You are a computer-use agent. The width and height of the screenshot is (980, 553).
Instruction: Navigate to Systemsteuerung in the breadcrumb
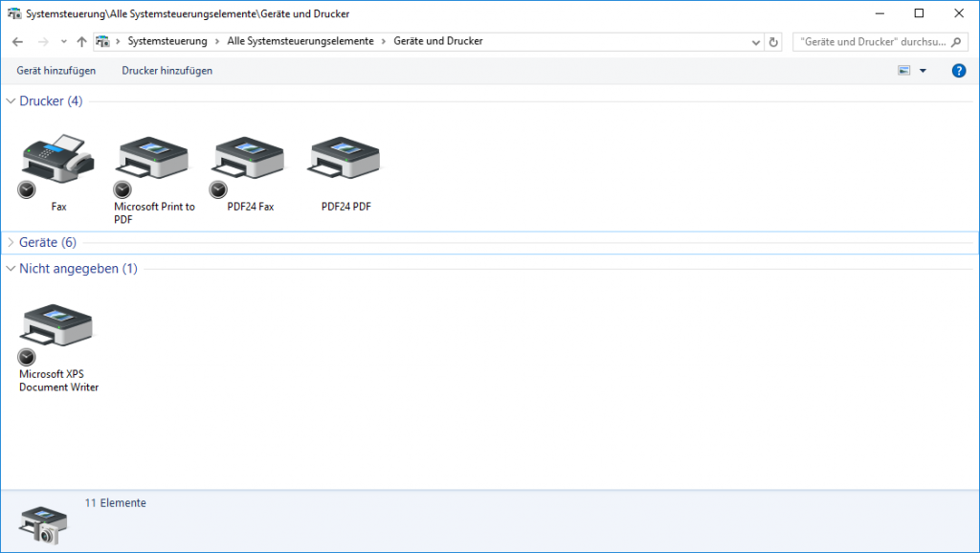pos(167,41)
